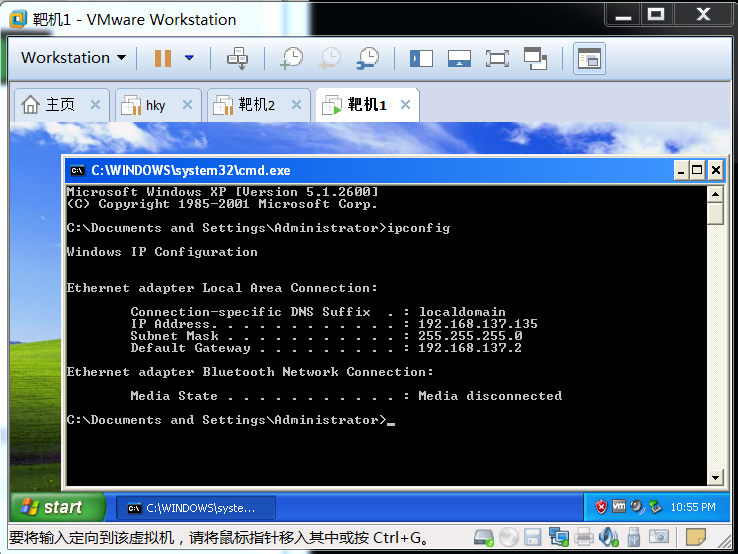Take a snapshot of this virtual machine
The height and width of the screenshot is (554, 738).
coord(292,58)
